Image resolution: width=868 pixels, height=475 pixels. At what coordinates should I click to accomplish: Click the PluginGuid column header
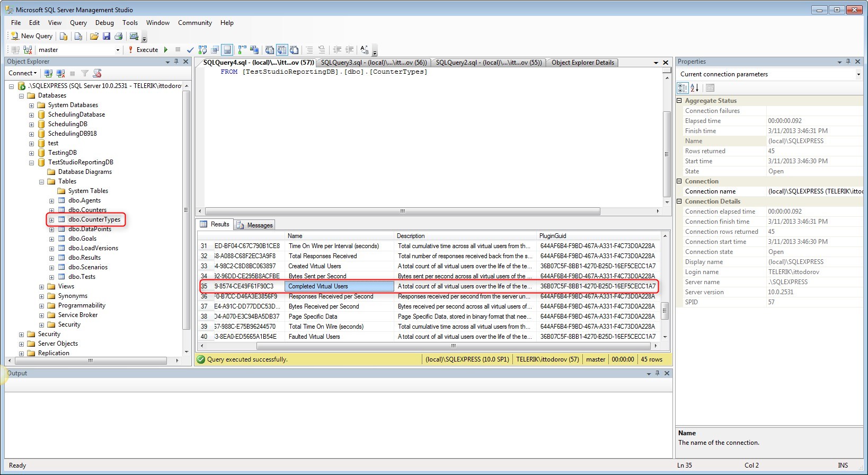coord(599,236)
